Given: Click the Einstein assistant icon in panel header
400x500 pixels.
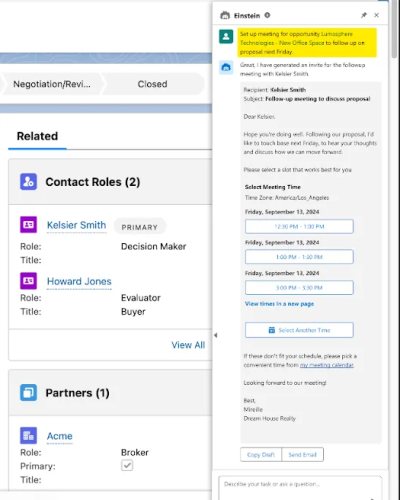Looking at the screenshot, I should [225, 15].
